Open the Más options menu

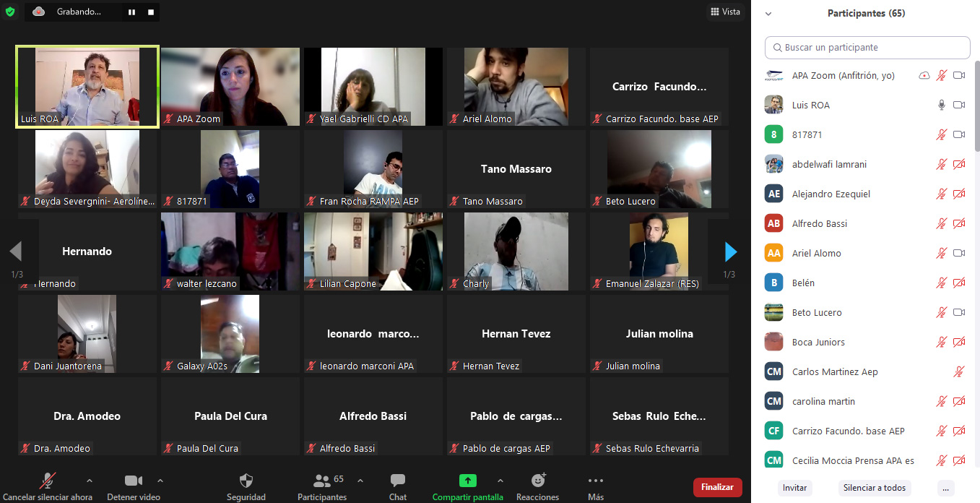coord(595,486)
